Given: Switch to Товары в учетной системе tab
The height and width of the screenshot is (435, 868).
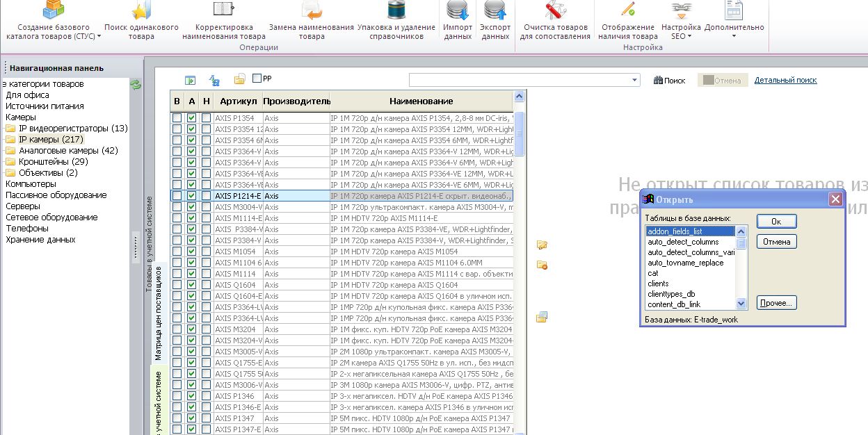Looking at the screenshot, I should (149, 243).
